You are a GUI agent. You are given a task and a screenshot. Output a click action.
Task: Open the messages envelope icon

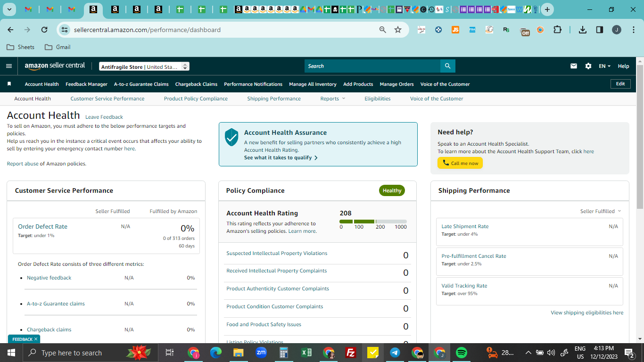point(574,66)
